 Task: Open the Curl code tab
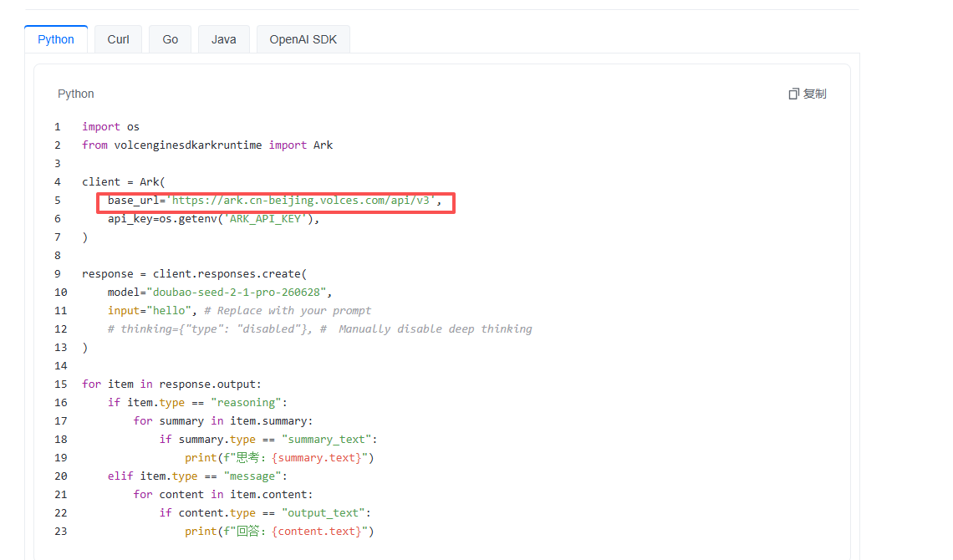click(x=118, y=39)
